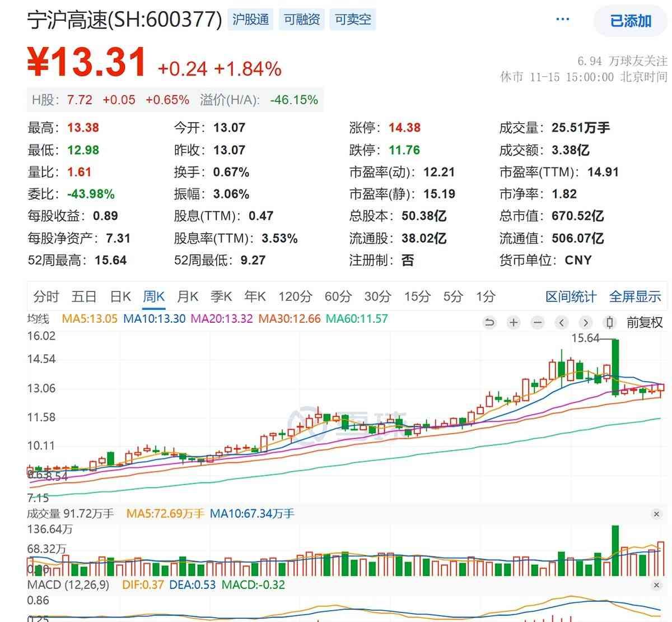This screenshot has width=672, height=622.
Task: Click the candlestick chart style icon
Action: click(x=610, y=323)
